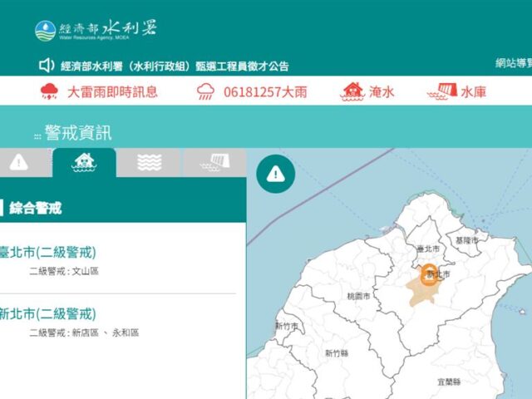Click the rain cloud icon beside 06181257
This screenshot has width=532, height=399.
(205, 92)
